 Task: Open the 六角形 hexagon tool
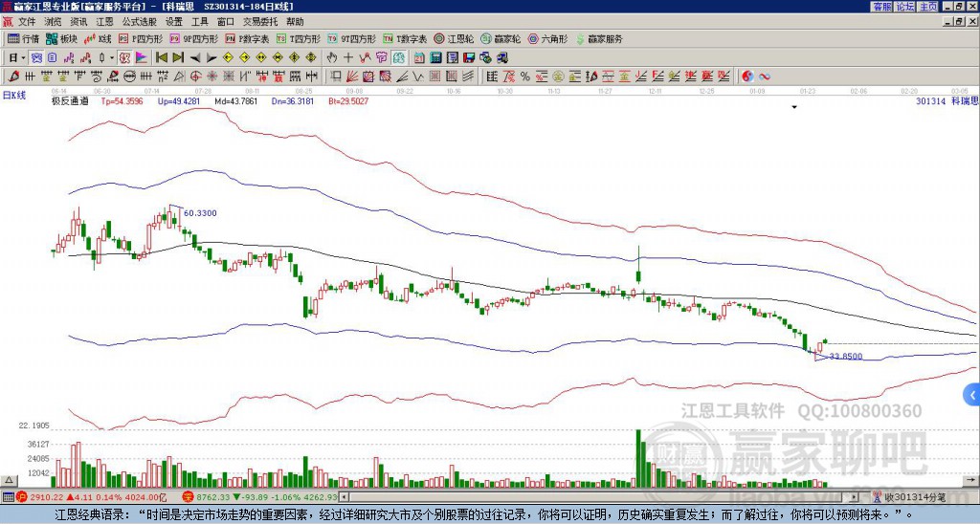pos(548,38)
